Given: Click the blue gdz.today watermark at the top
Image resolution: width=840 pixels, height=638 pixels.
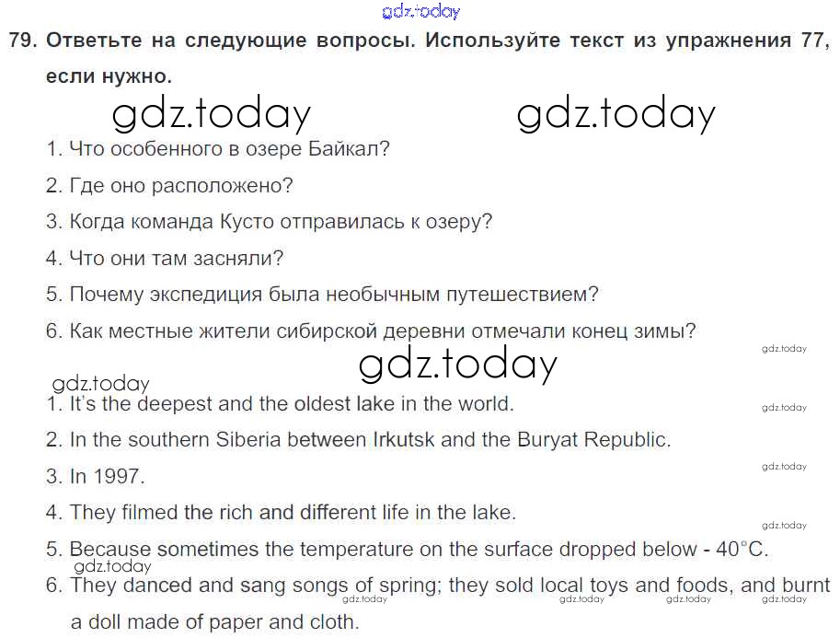Looking at the screenshot, I should tap(420, 11).
